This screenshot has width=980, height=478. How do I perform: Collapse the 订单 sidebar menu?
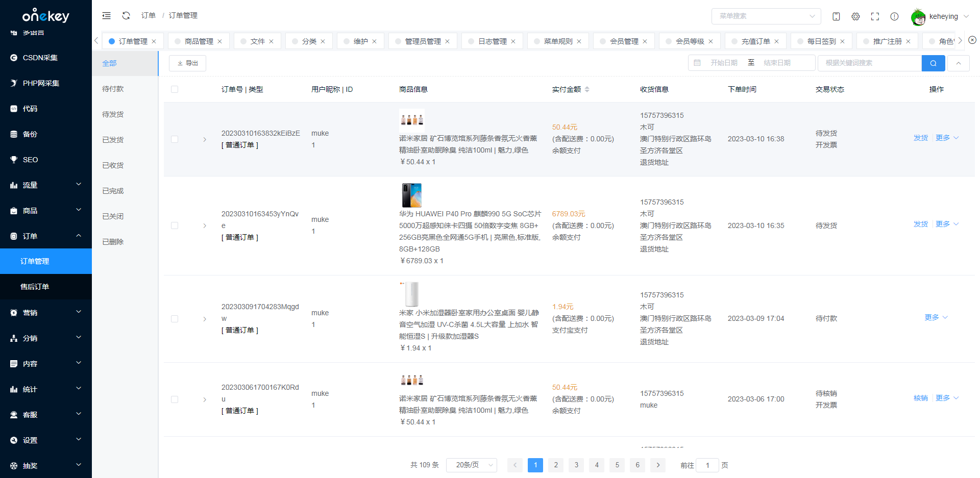(x=46, y=236)
